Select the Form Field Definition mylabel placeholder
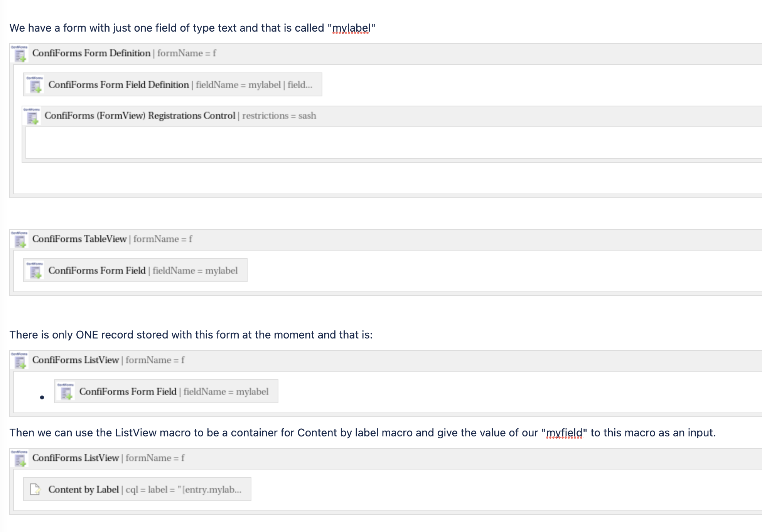Screen dimensions: 762x532 coord(173,85)
